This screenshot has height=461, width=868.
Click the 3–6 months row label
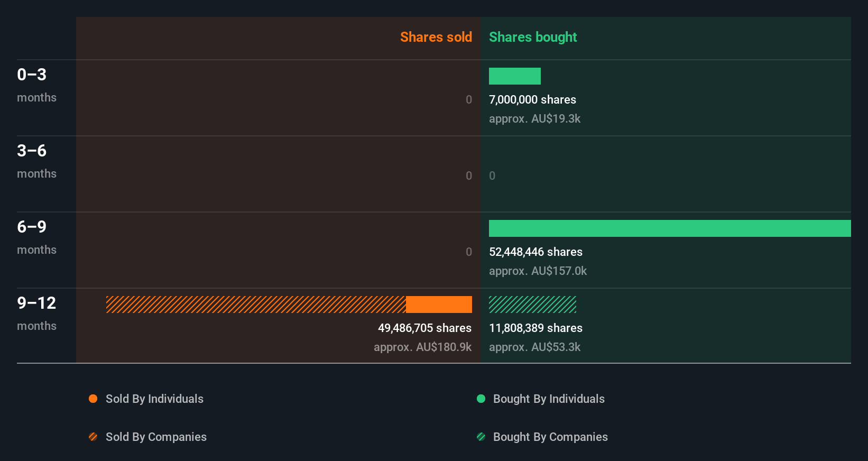36,161
